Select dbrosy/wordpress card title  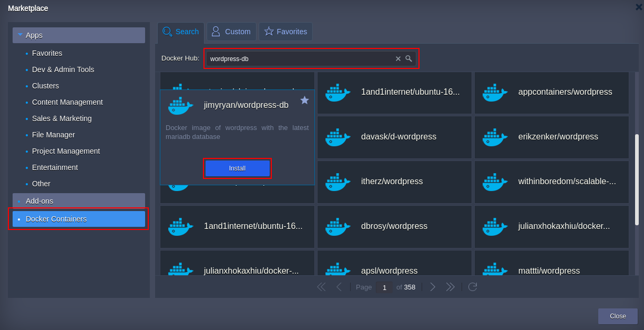click(394, 226)
